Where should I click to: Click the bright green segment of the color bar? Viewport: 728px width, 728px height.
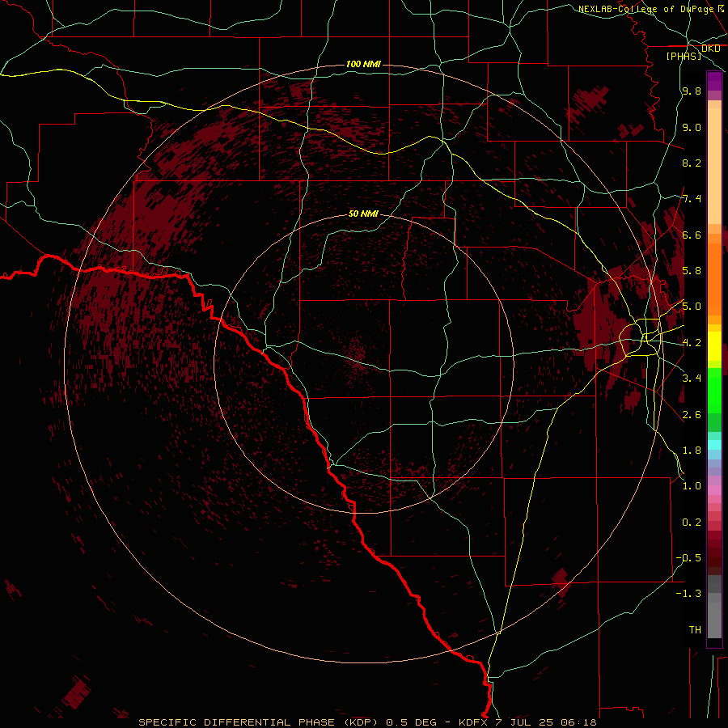click(x=714, y=389)
